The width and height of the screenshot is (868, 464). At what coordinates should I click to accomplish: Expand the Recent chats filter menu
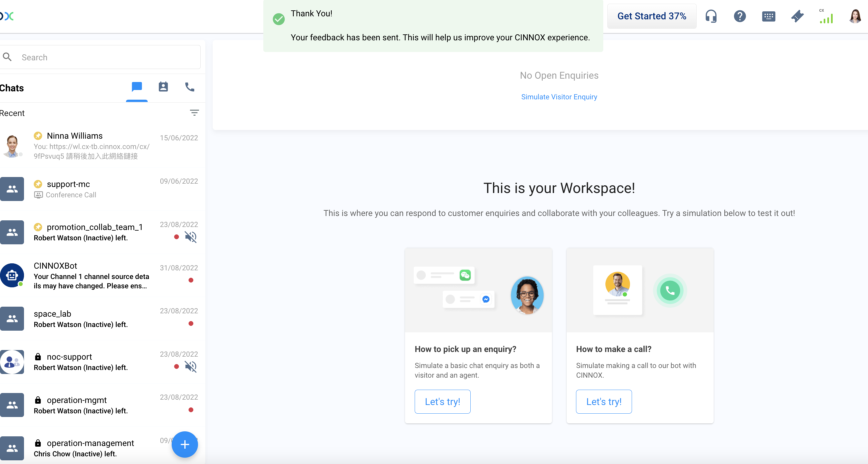tap(194, 113)
